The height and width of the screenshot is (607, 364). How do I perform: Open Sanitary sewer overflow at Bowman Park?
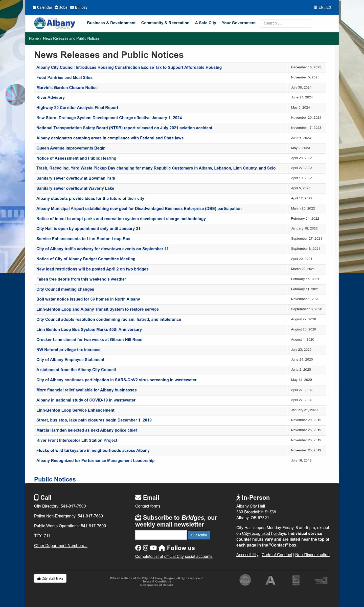point(76,178)
